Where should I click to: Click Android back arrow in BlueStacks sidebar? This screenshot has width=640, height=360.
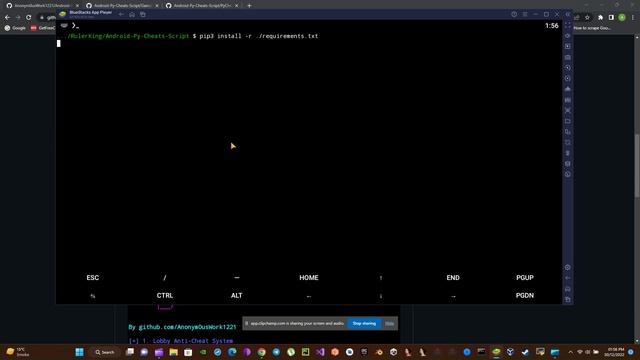[x=568, y=278]
